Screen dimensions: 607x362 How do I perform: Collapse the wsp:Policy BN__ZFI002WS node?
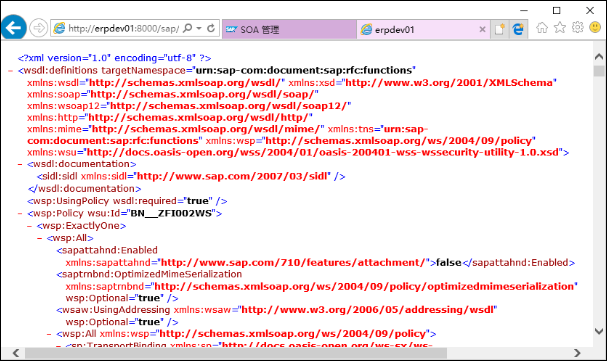[x=20, y=214]
